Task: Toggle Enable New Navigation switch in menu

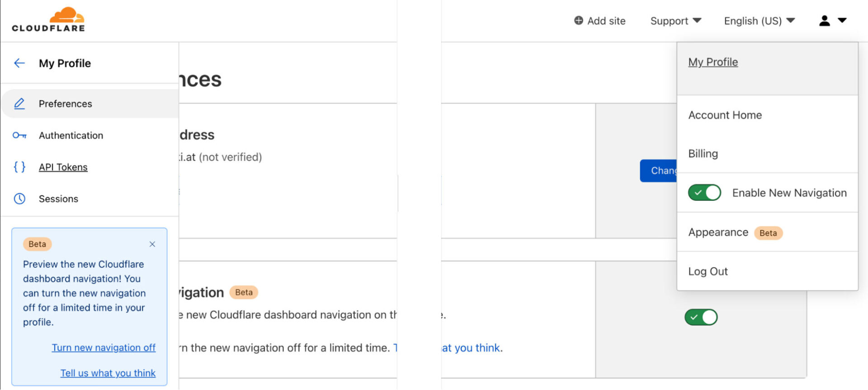Action: coord(704,193)
